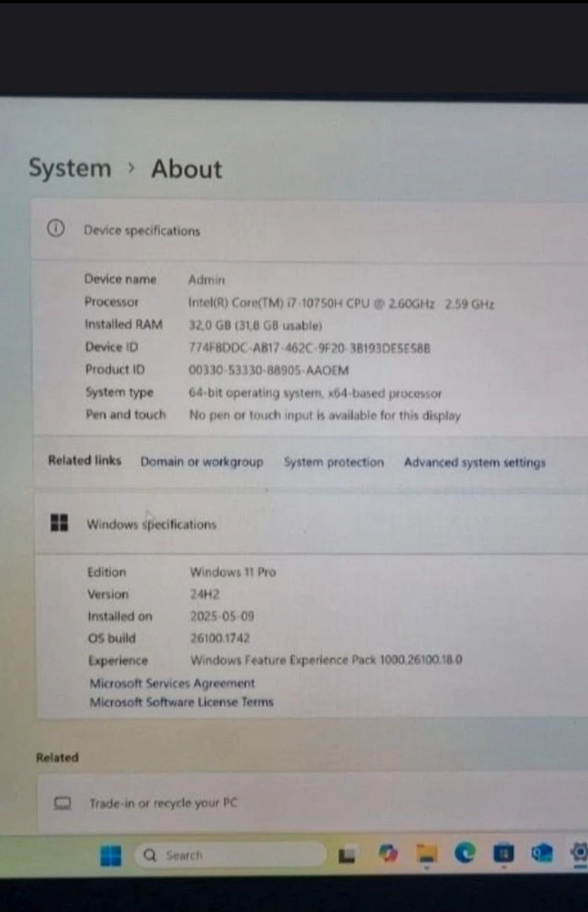Click the taskbar Search box
588x912 pixels.
[x=230, y=854]
